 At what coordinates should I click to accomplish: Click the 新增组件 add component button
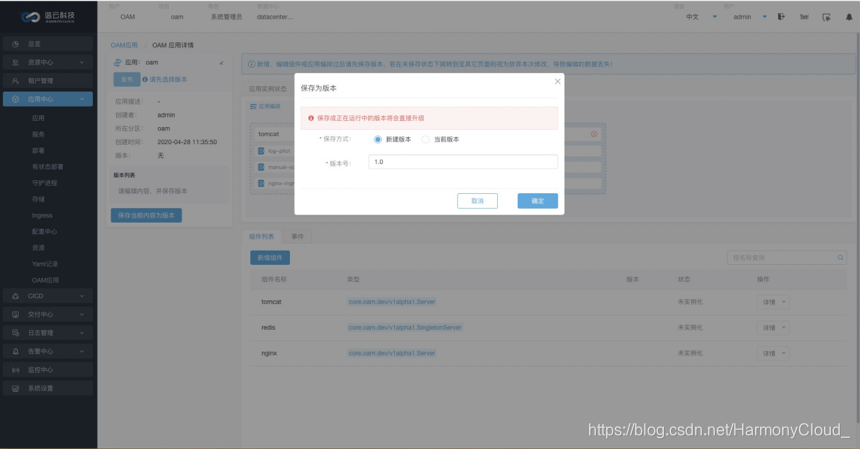[270, 258]
